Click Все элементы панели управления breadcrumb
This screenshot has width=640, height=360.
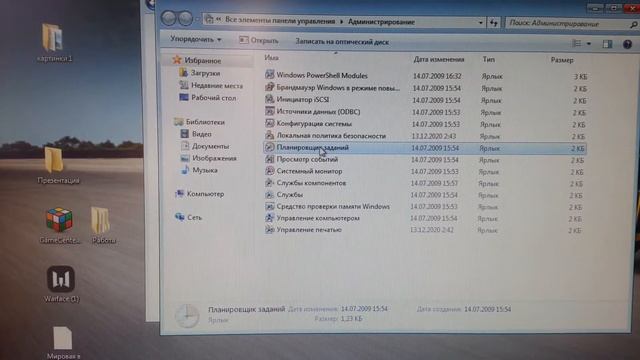280,20
